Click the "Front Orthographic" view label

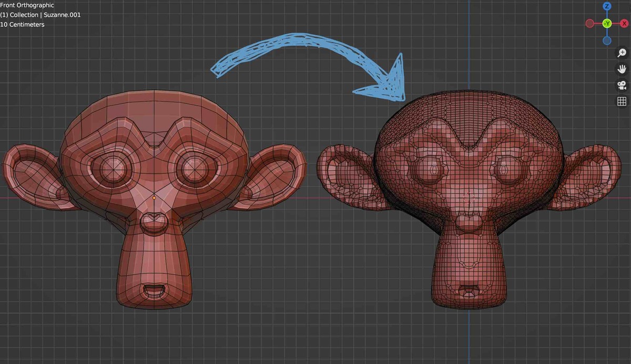click(27, 5)
